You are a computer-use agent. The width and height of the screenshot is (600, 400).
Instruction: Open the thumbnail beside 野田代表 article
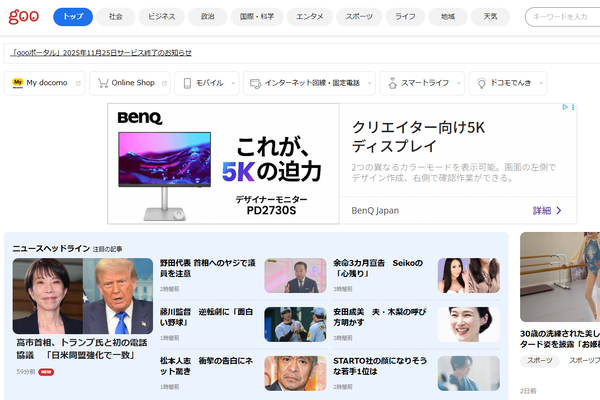click(x=295, y=275)
